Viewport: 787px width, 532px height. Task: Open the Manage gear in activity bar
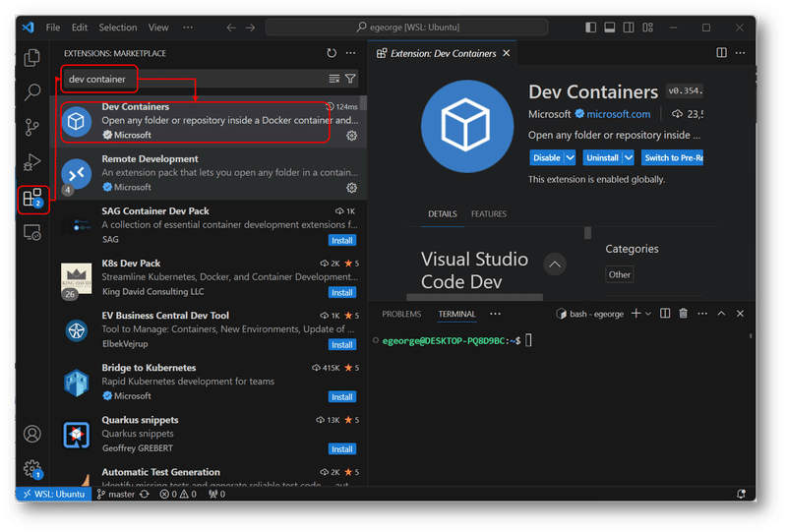(x=32, y=469)
